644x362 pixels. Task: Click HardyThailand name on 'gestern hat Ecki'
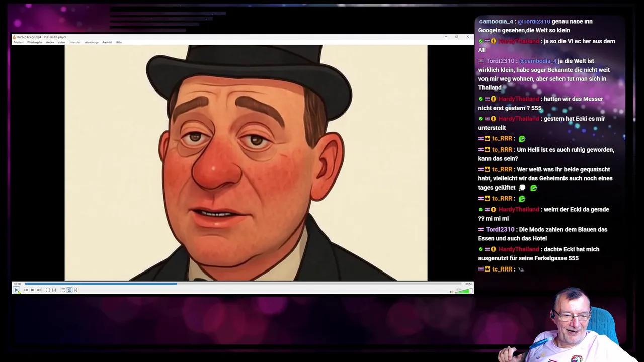pyautogui.click(x=518, y=119)
